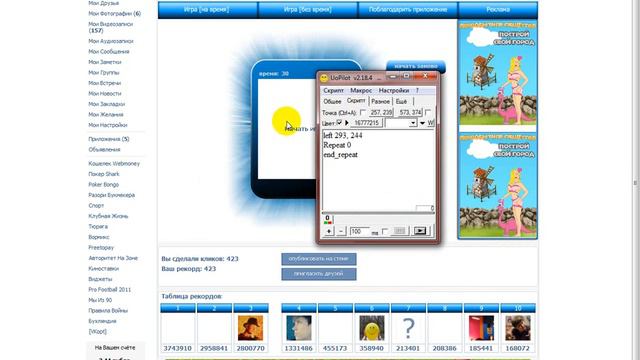Click the 'end_repeat' script line

(340, 155)
